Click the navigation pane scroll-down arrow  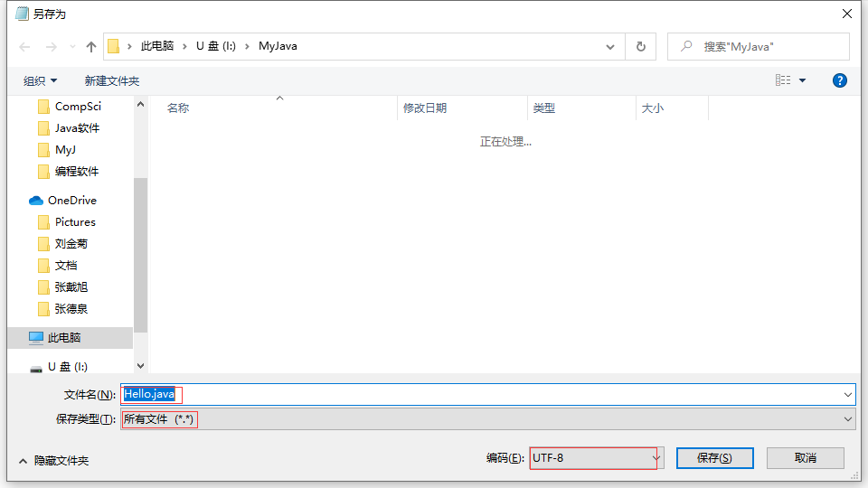(x=141, y=366)
